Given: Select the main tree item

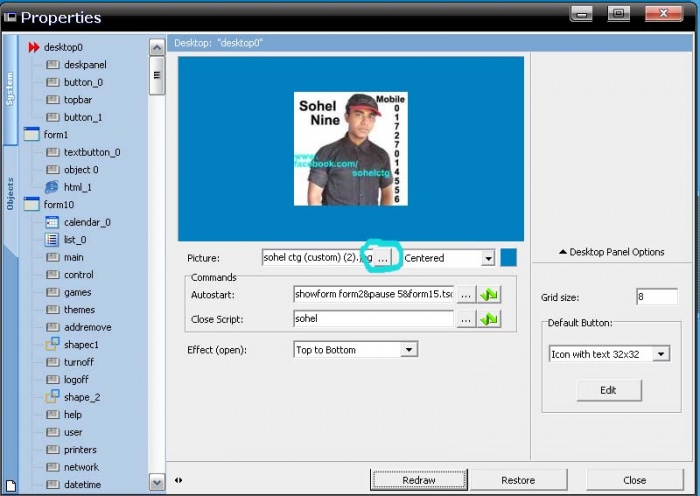Looking at the screenshot, I should coord(74,257).
